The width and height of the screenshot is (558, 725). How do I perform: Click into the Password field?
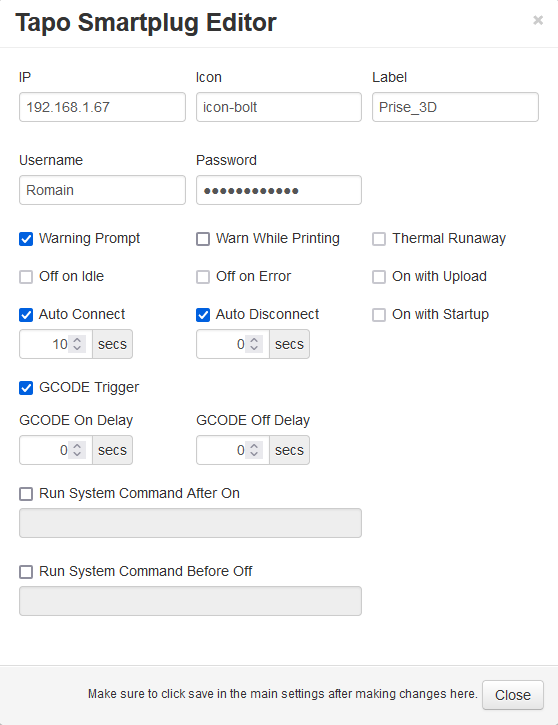coord(279,190)
